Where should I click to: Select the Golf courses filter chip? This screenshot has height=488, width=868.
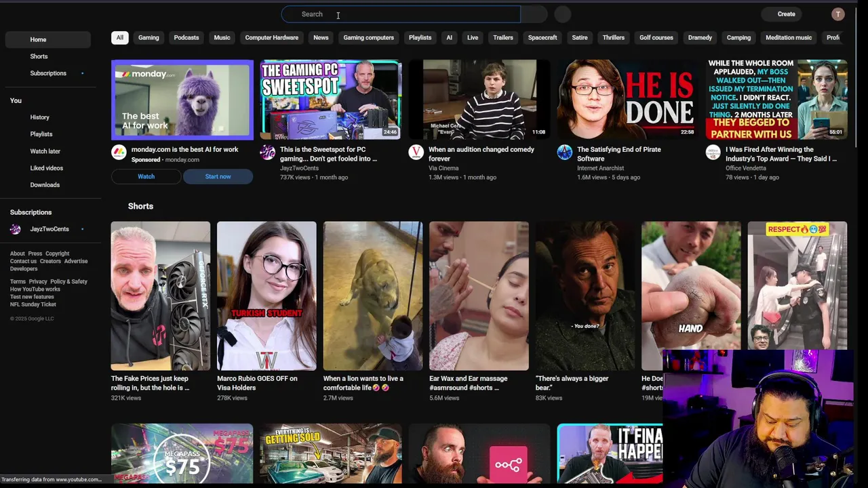pos(656,38)
